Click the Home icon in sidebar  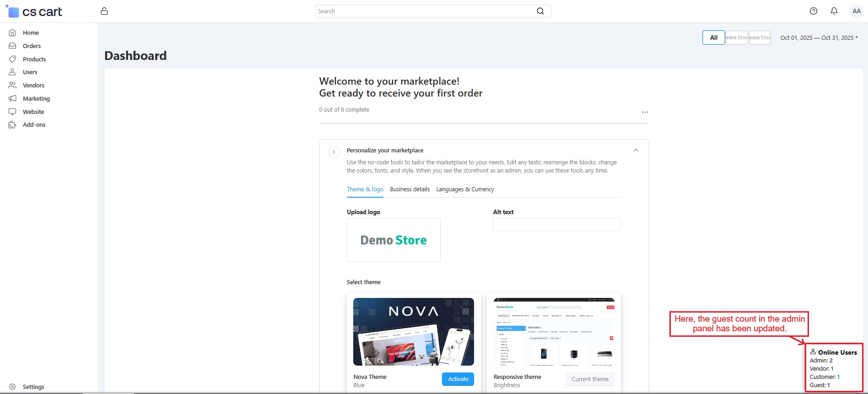tap(12, 32)
